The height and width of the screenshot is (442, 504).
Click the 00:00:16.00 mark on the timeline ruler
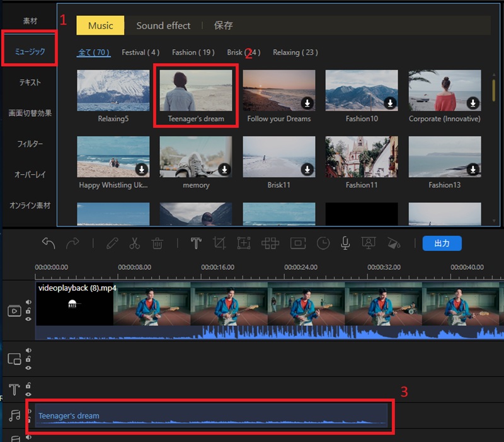click(x=217, y=267)
